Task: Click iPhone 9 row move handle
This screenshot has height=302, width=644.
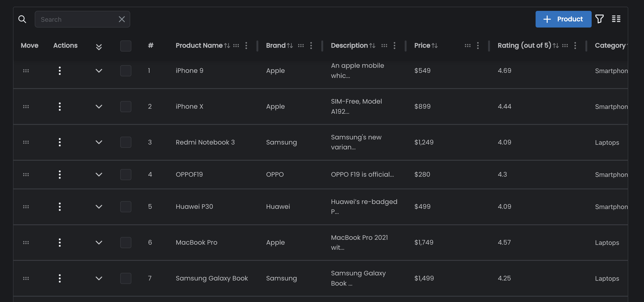Action: point(26,71)
